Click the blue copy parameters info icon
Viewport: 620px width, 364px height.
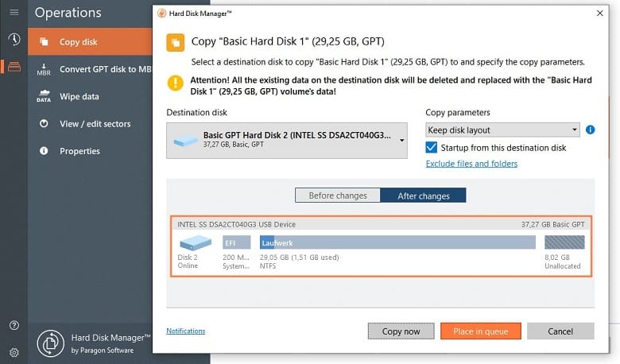tap(590, 130)
